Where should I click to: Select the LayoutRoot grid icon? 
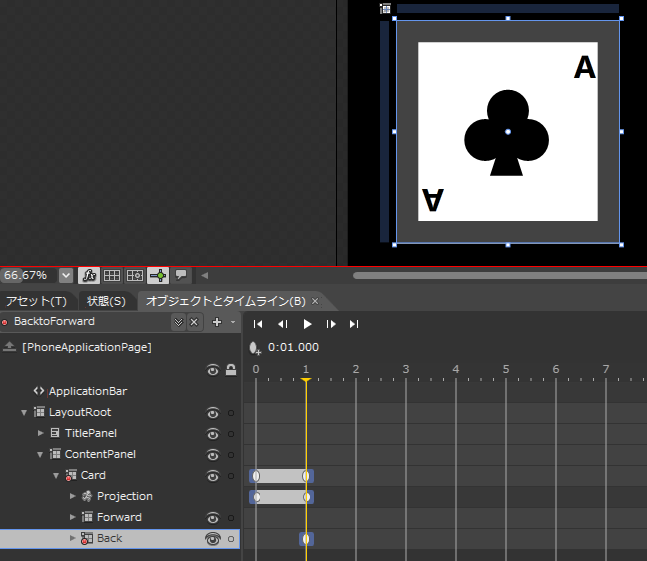click(40, 412)
